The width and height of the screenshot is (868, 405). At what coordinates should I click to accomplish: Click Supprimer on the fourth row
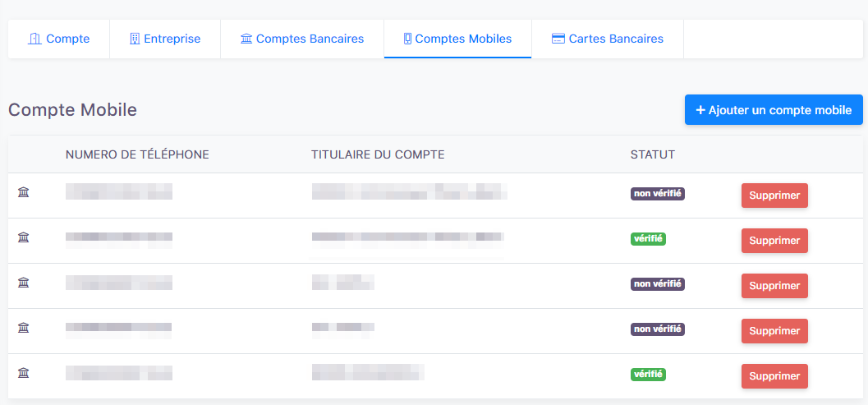(x=774, y=331)
